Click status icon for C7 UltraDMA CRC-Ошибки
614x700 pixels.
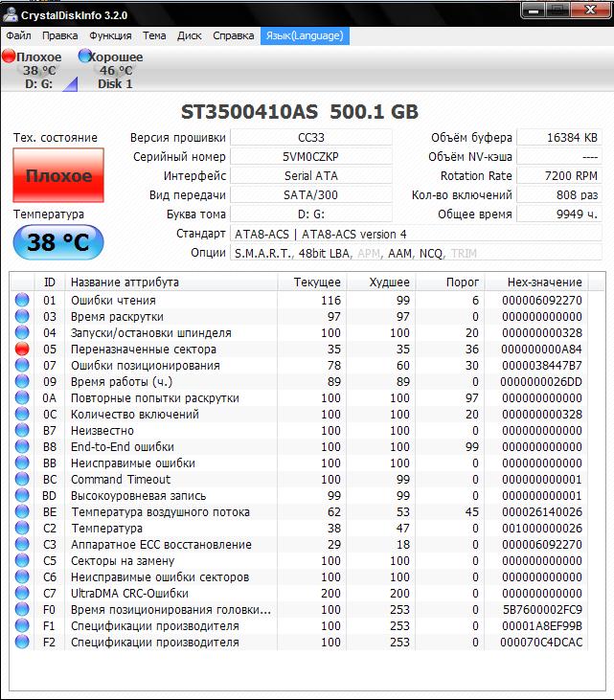22,594
